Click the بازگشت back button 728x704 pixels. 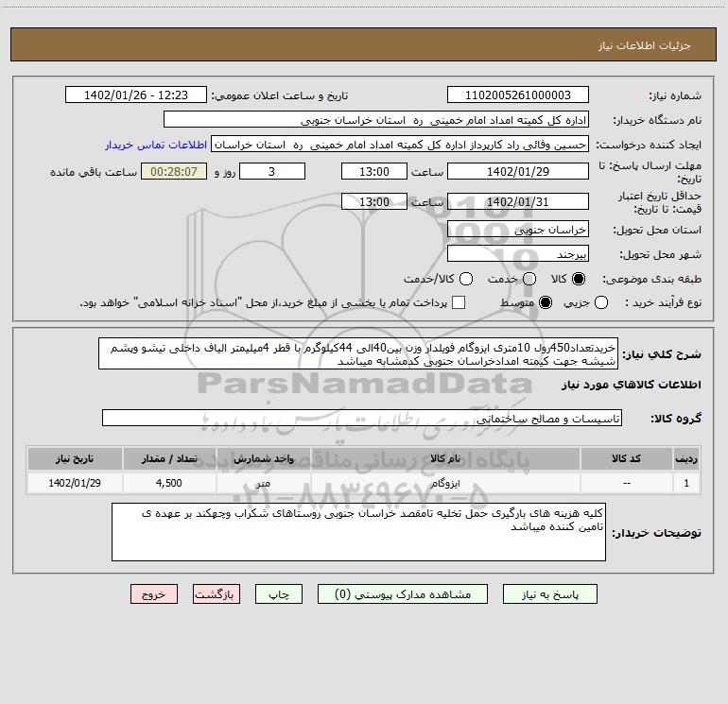tap(217, 594)
